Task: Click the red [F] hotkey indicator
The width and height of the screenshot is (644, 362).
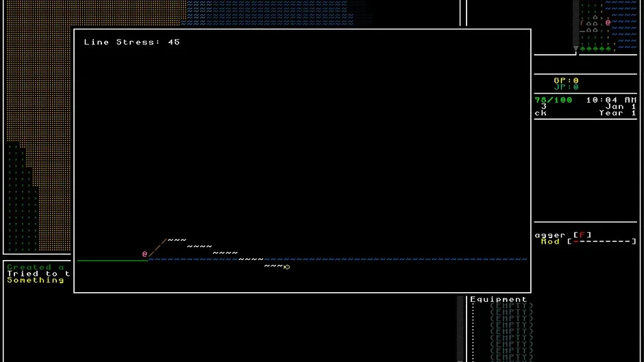Action: coord(582,235)
